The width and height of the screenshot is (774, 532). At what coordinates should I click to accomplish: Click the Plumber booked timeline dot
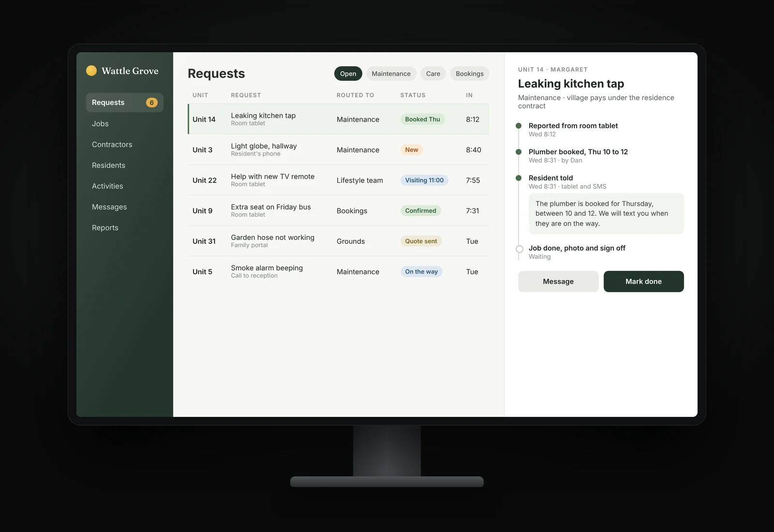[519, 152]
